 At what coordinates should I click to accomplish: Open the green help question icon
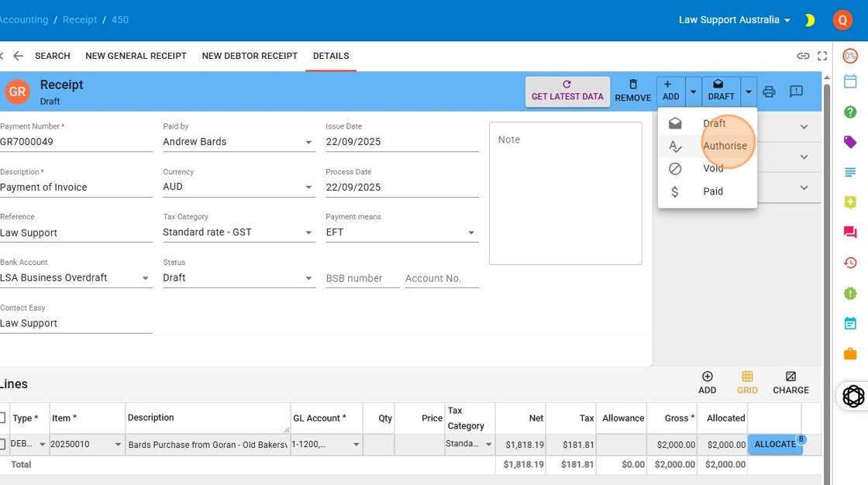[850, 112]
